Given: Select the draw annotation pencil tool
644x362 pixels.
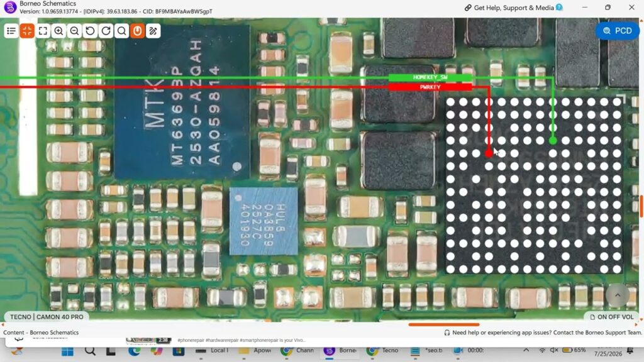Looking at the screenshot, I should (153, 31).
